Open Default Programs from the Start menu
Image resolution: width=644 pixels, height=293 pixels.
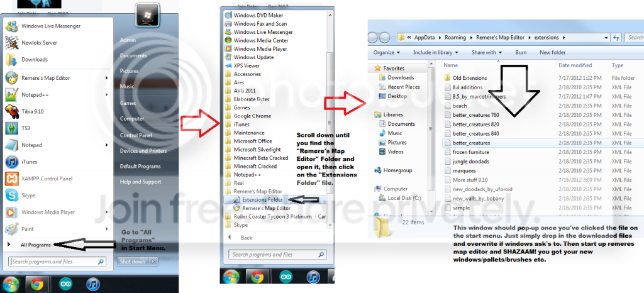pyautogui.click(x=140, y=167)
